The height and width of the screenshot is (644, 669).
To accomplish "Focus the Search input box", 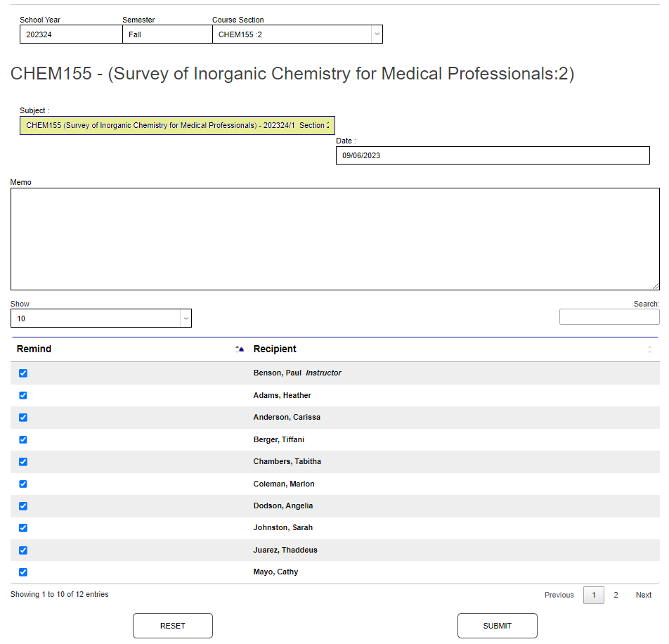I will (609, 317).
